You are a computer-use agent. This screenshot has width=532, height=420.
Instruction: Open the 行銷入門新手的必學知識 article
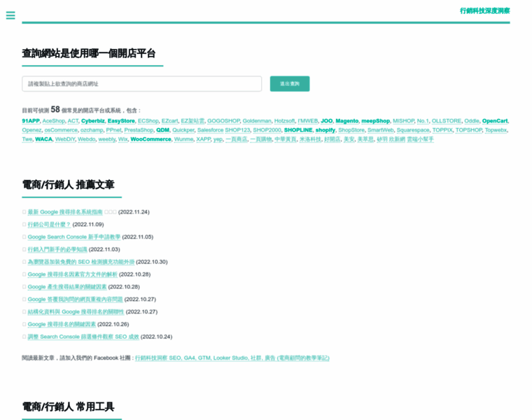tap(57, 249)
